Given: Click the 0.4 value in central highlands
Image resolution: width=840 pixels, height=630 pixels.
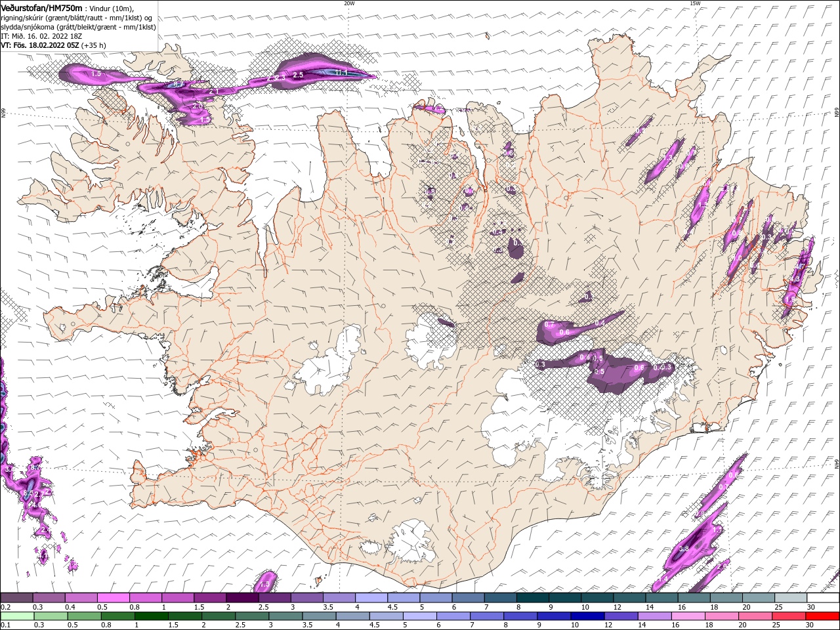Looking at the screenshot, I should 599,324.
